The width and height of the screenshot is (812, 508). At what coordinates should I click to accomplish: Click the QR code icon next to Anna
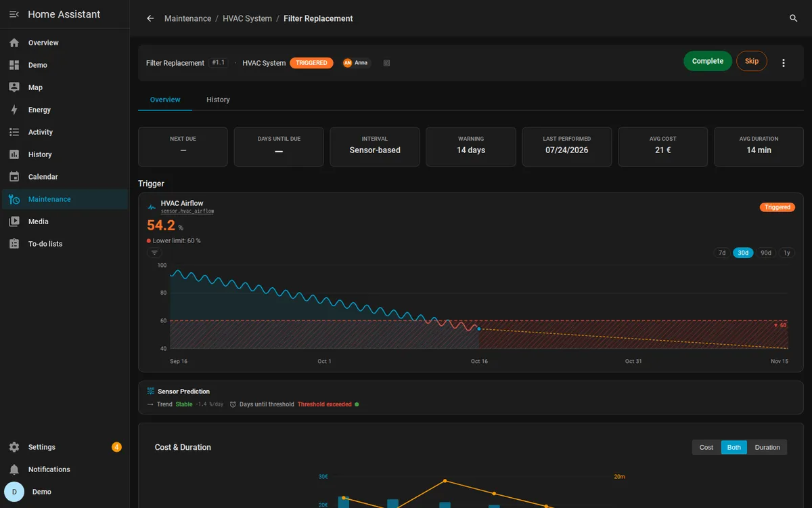(387, 63)
